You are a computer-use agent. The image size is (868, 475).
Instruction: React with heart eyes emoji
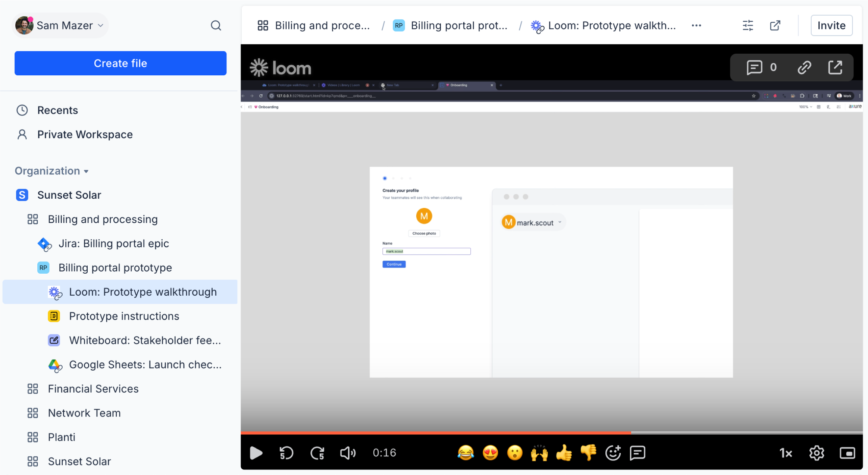point(490,453)
